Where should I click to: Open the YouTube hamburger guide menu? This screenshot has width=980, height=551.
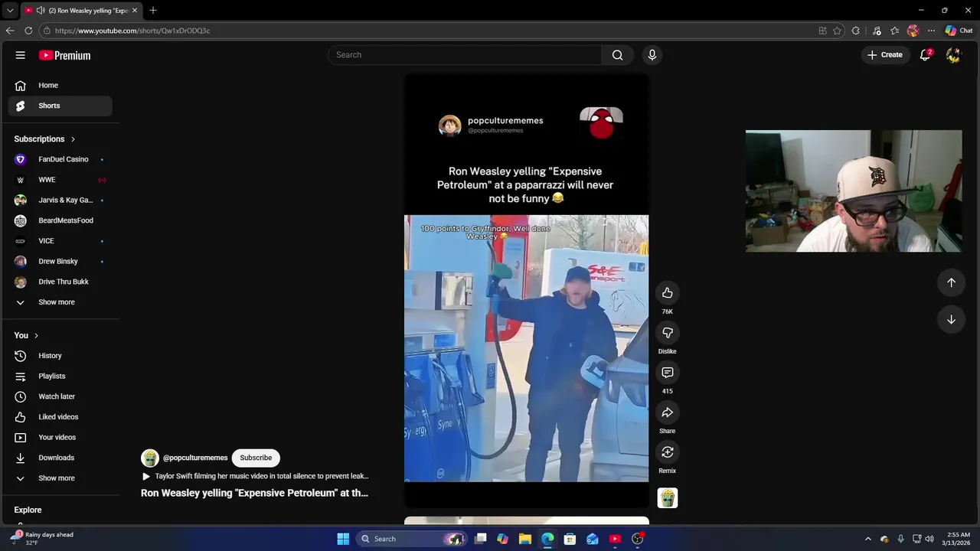coord(21,55)
